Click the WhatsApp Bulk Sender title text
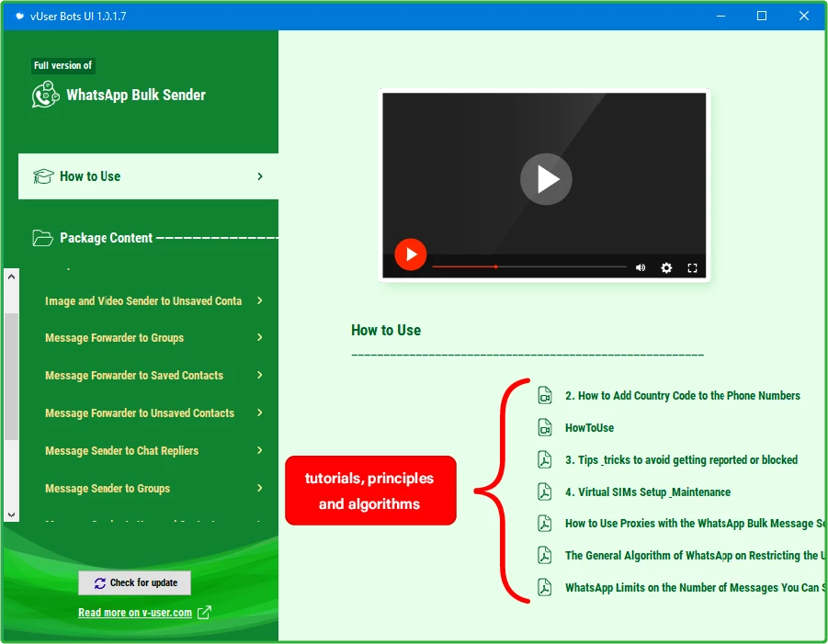 point(136,95)
